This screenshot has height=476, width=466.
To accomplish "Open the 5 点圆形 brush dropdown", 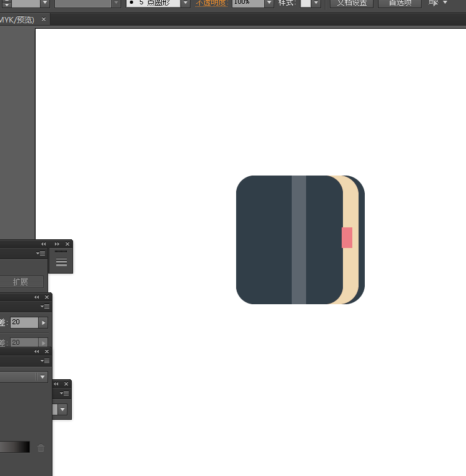I will 185,2.
